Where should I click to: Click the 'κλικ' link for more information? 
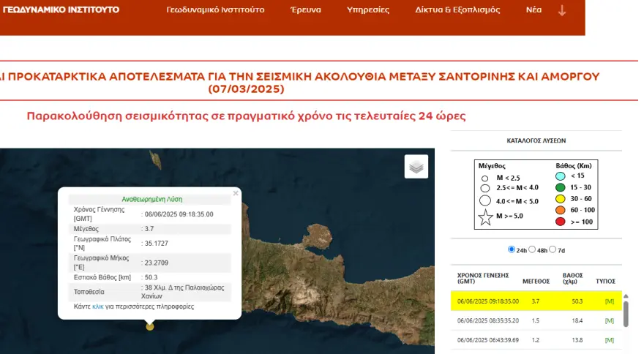tap(98, 306)
